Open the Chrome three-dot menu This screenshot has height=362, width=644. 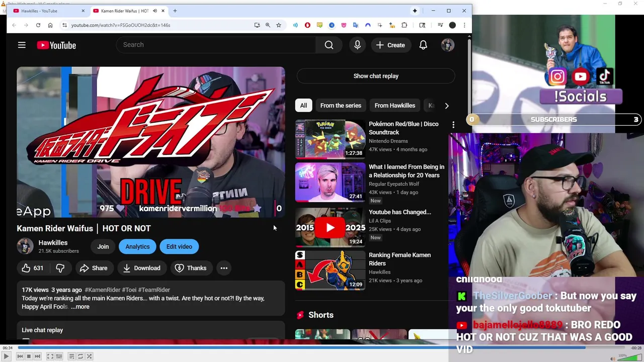pos(464,25)
